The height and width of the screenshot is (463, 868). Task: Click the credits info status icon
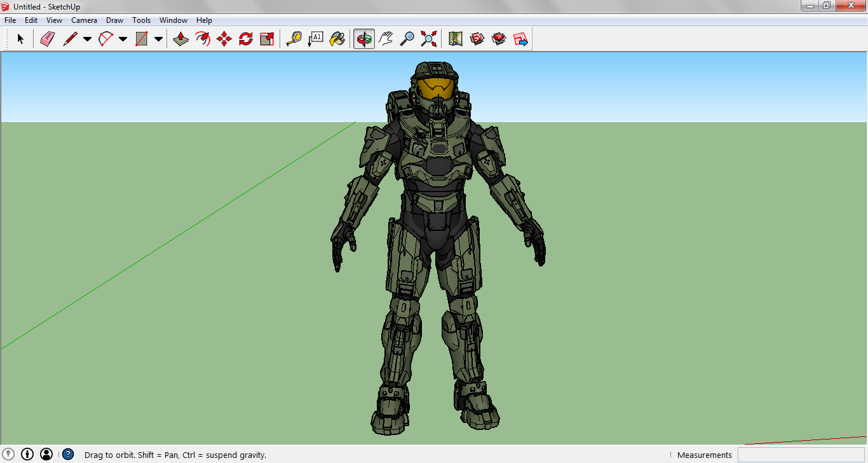[27, 454]
